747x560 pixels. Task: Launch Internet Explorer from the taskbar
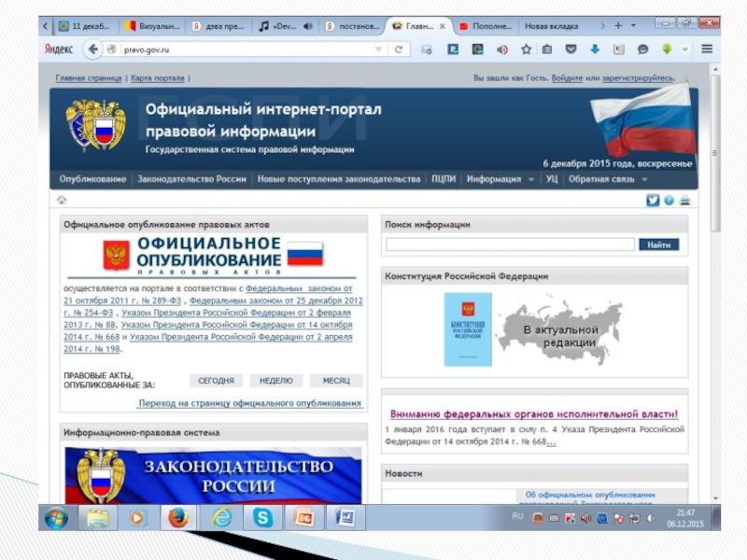(x=220, y=517)
